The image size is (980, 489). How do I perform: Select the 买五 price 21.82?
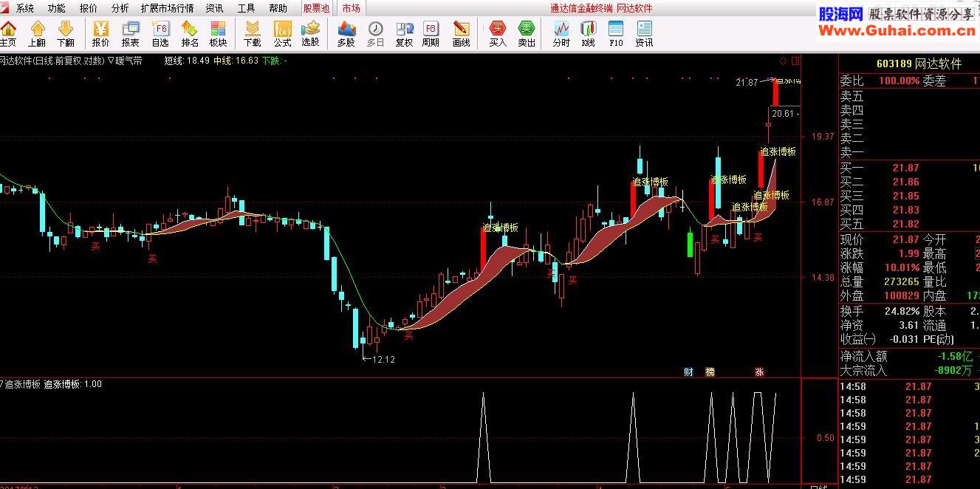[905, 225]
